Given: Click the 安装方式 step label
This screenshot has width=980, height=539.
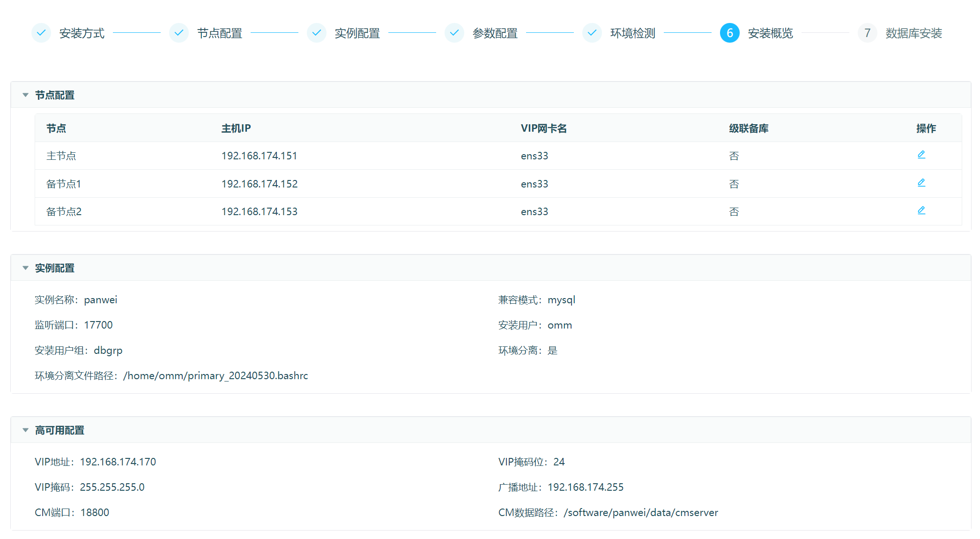Looking at the screenshot, I should point(82,33).
